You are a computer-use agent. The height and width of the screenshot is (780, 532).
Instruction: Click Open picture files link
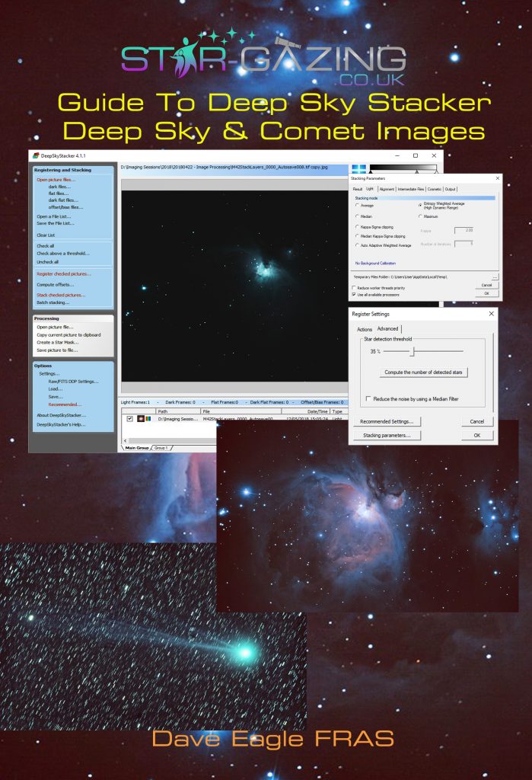click(56, 180)
